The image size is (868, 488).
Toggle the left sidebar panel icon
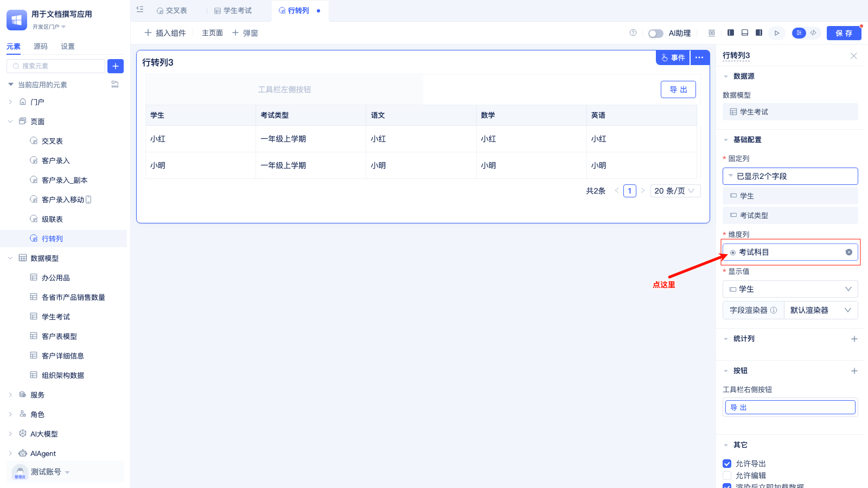point(731,33)
